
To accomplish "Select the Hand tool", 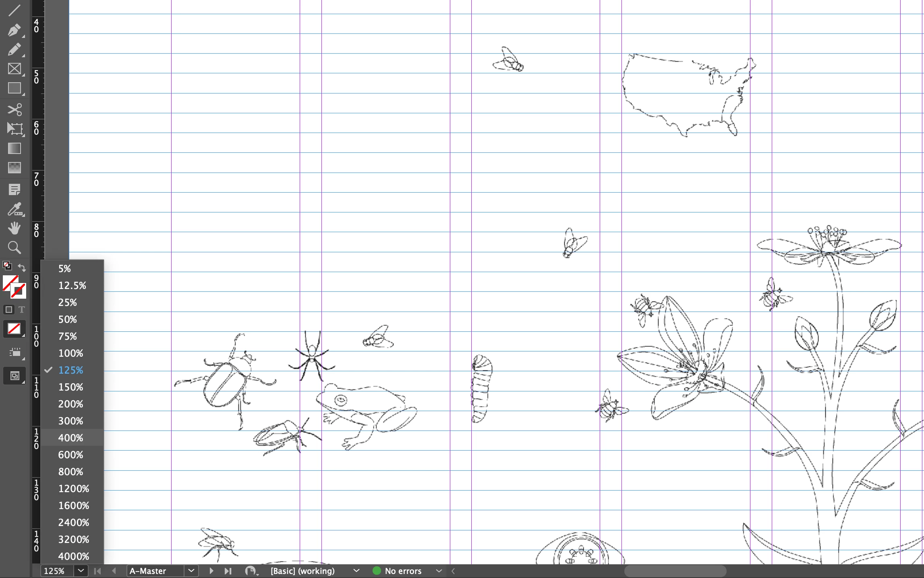I will [14, 229].
